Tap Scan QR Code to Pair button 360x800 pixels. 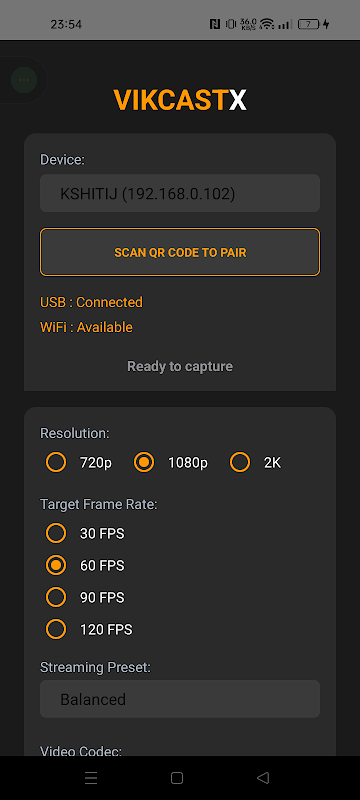(x=180, y=252)
